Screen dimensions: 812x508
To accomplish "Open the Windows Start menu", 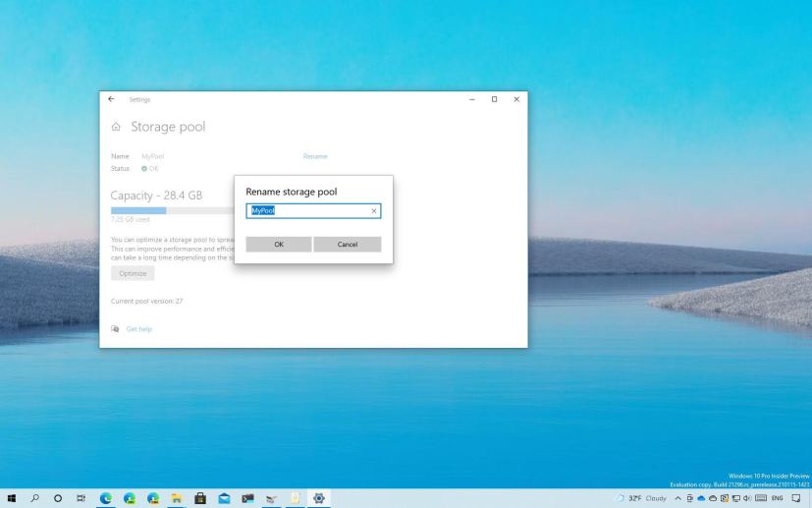I will [11, 498].
